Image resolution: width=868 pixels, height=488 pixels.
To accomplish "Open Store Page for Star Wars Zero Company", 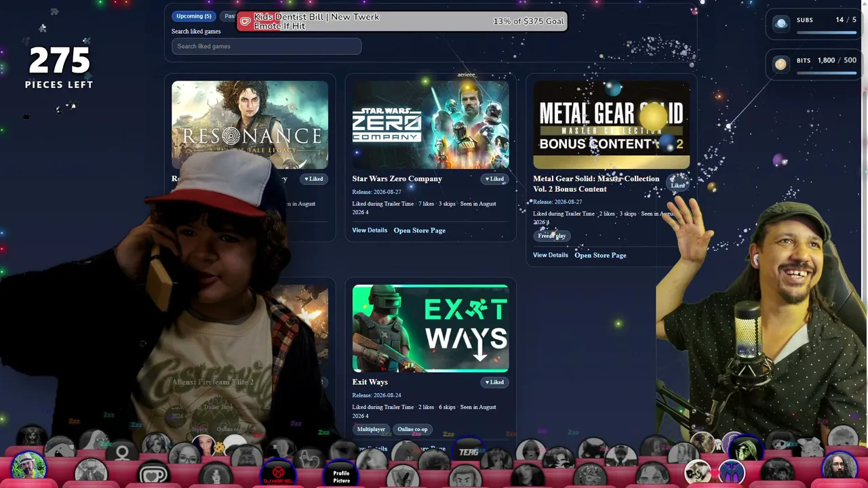I will click(x=420, y=230).
